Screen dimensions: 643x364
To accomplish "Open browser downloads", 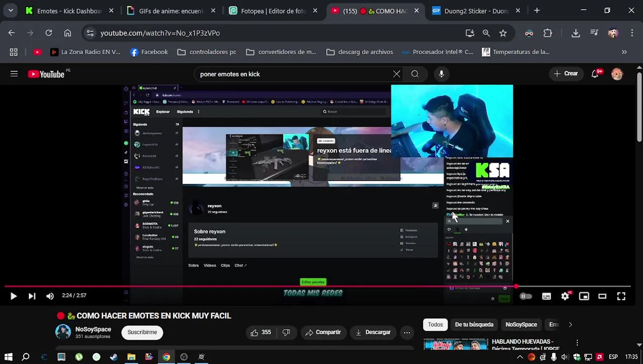I will point(576,33).
